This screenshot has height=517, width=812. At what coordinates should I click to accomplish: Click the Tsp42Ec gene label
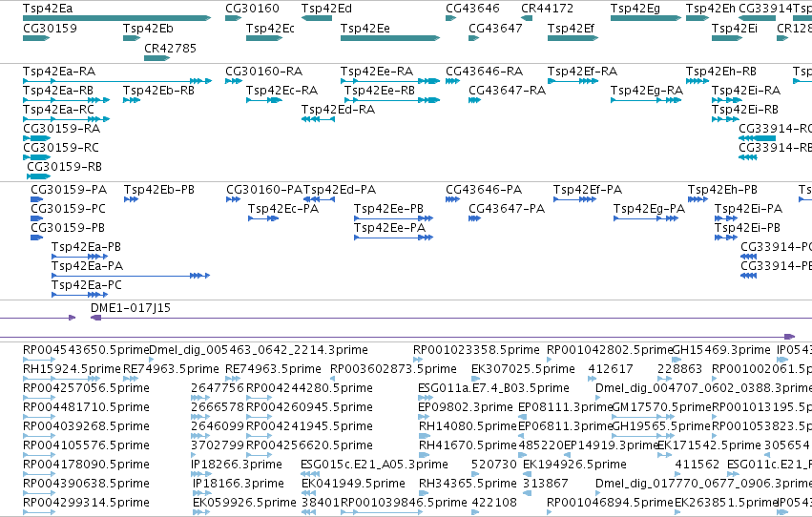(270, 29)
